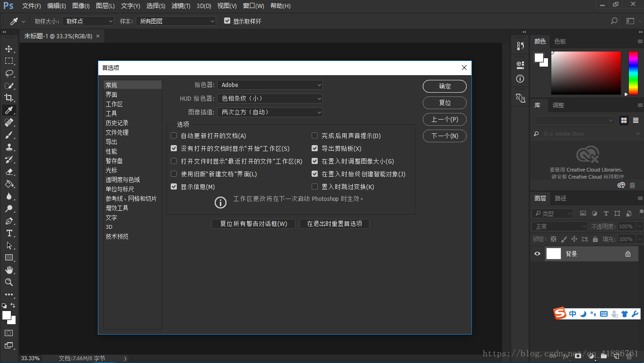Select the Rectangular Marquee tool
Viewport: 644px width, 363px height.
click(x=9, y=61)
